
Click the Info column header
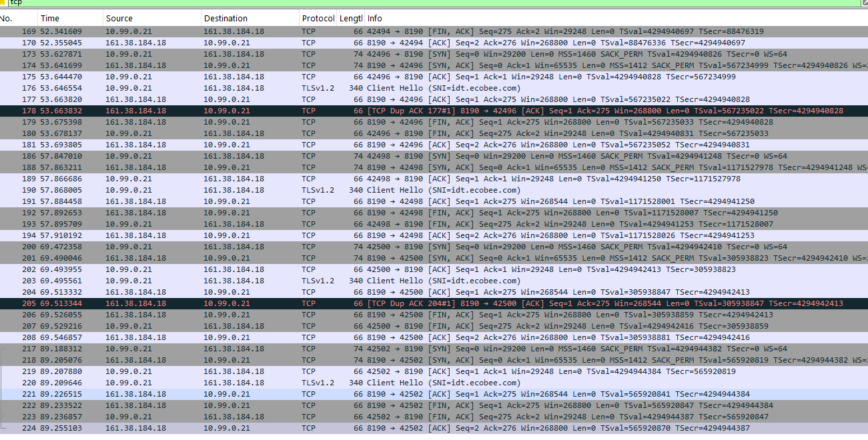616,18
